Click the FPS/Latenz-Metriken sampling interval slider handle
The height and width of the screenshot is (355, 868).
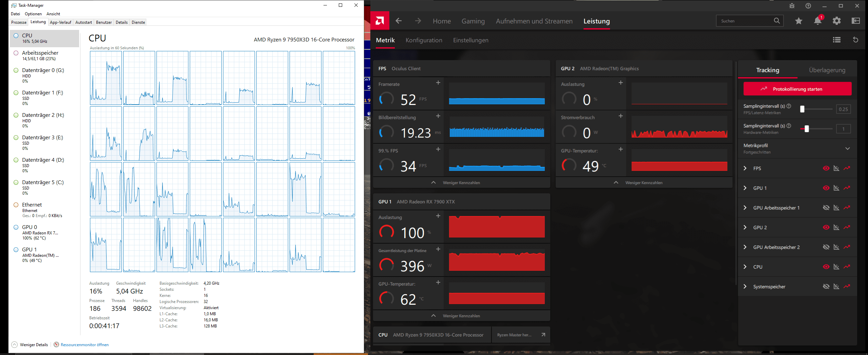[802, 109]
